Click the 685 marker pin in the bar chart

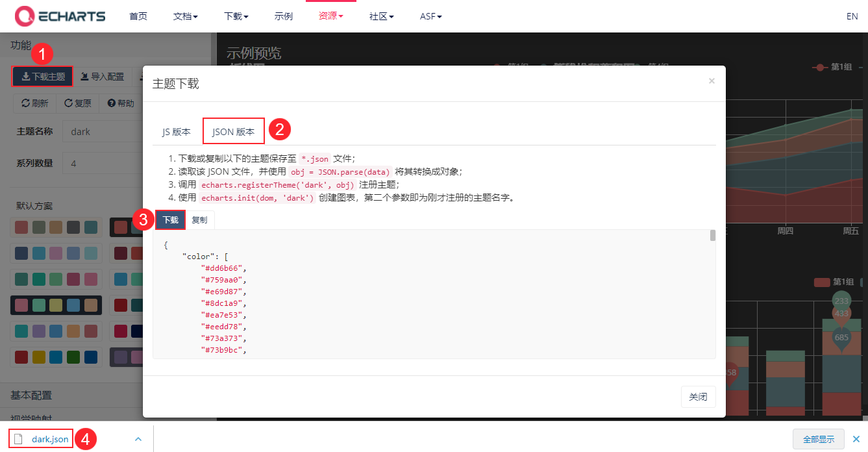tap(841, 338)
